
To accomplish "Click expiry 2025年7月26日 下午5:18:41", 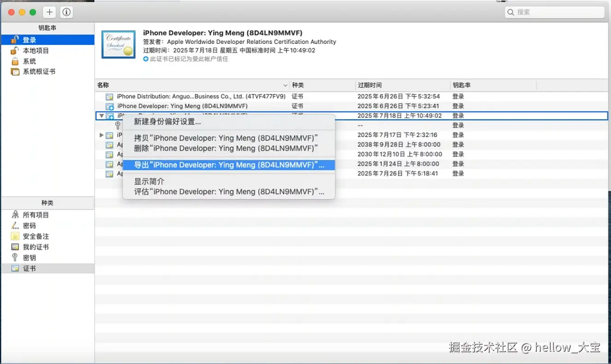I will pos(398,174).
